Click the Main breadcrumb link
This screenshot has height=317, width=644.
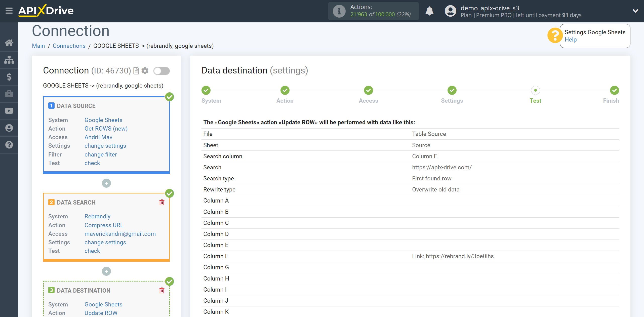(x=38, y=46)
